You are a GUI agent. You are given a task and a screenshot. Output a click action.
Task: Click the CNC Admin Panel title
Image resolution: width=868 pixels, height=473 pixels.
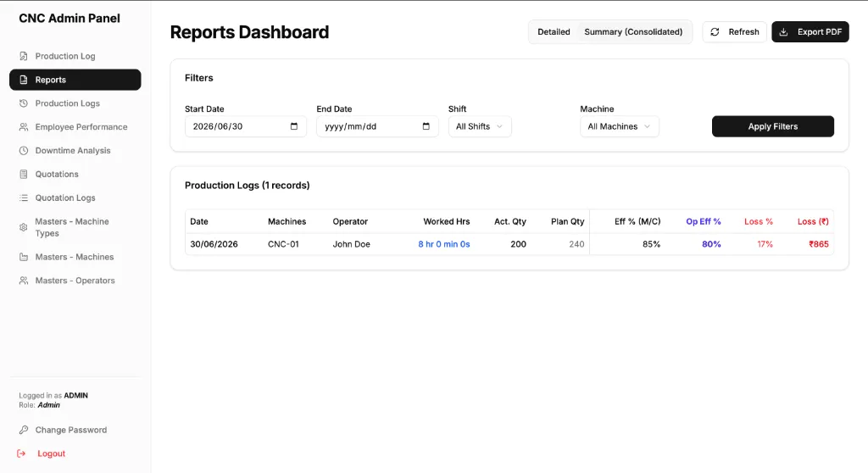click(x=70, y=19)
